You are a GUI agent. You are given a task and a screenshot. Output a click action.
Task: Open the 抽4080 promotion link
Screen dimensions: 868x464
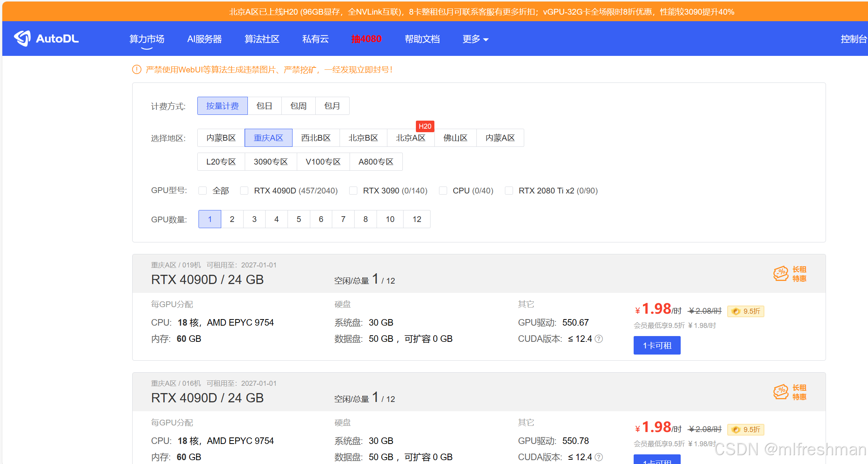click(366, 39)
